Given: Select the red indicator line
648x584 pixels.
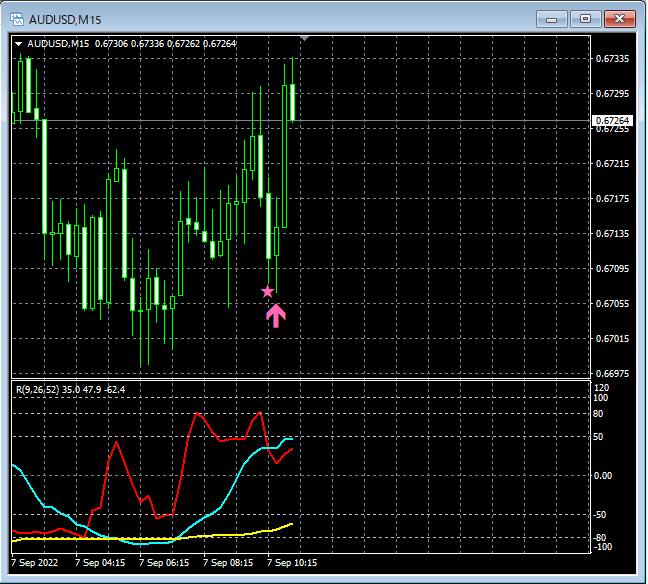Looking at the screenshot, I should 181,480.
